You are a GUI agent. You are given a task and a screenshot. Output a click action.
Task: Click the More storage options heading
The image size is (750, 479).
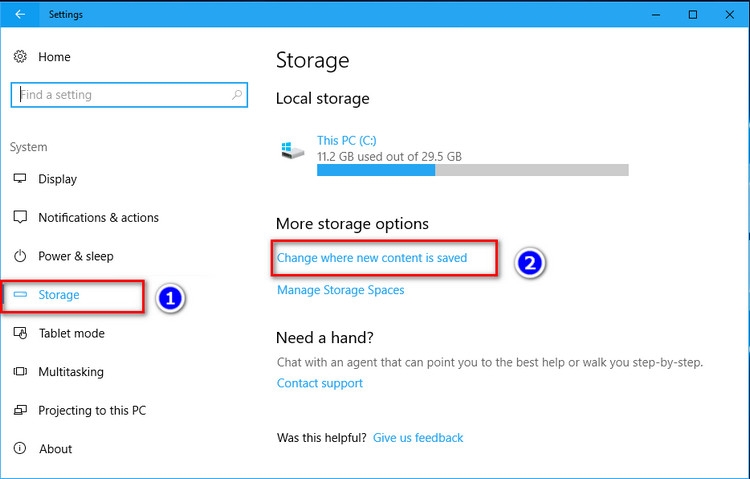[x=352, y=223]
